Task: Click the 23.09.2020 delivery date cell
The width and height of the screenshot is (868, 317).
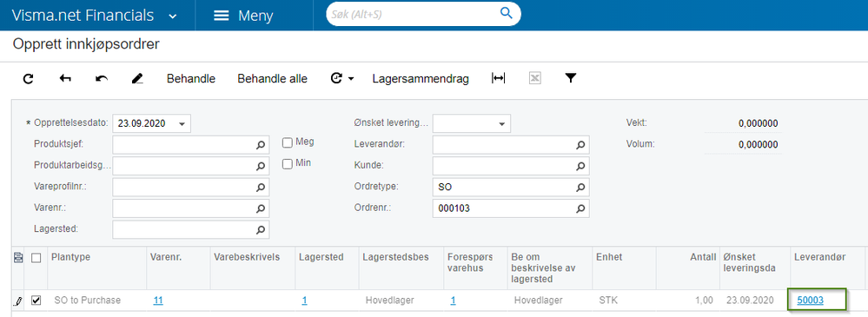Action: (x=756, y=300)
